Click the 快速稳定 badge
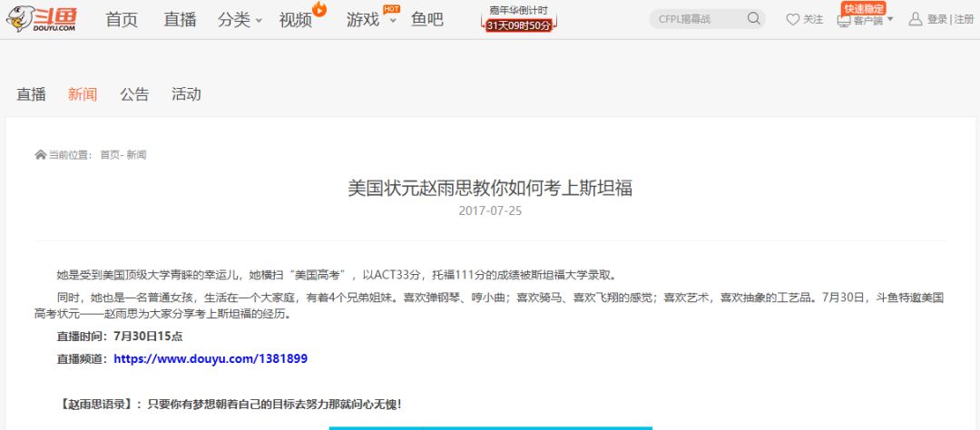This screenshot has width=980, height=430. [x=864, y=9]
